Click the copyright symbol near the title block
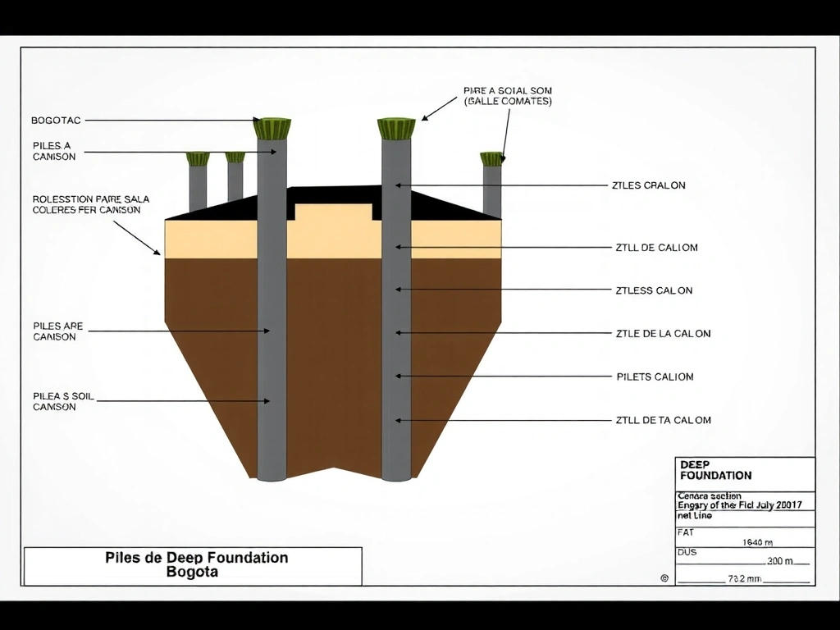This screenshot has height=630, width=840. coord(664,578)
